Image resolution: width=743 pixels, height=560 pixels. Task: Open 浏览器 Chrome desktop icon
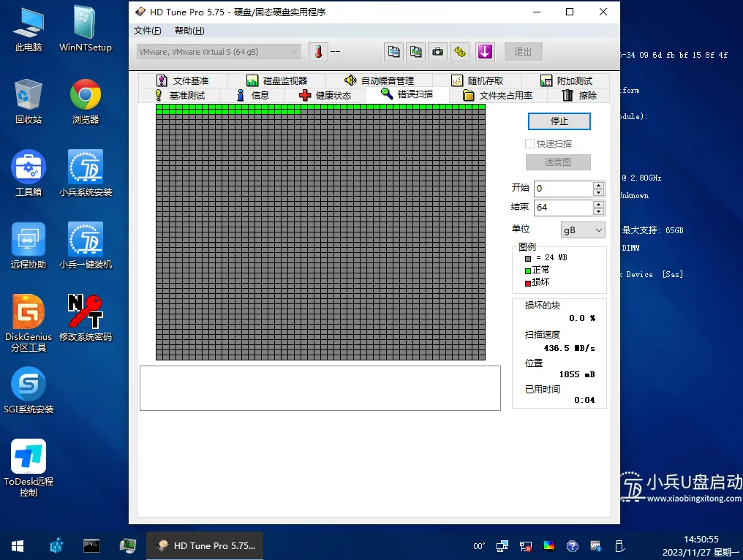86,102
